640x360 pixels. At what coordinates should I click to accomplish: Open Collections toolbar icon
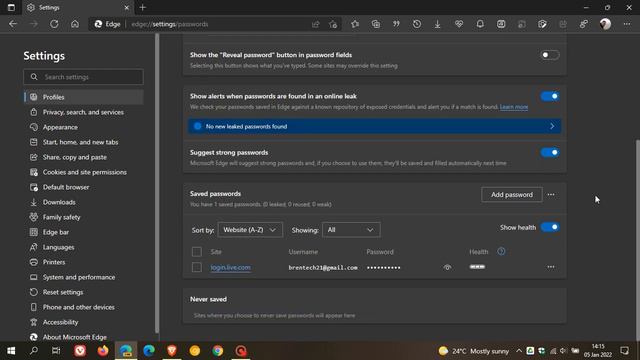[376, 24]
